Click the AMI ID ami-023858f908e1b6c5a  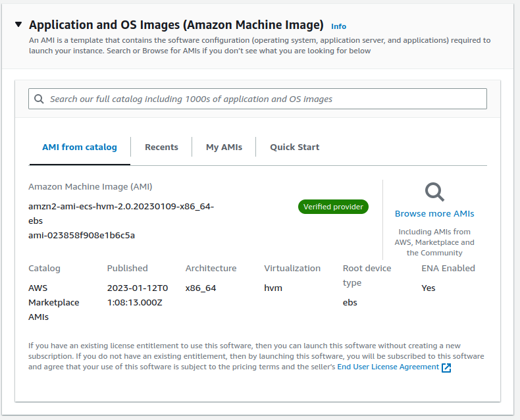[x=82, y=236]
